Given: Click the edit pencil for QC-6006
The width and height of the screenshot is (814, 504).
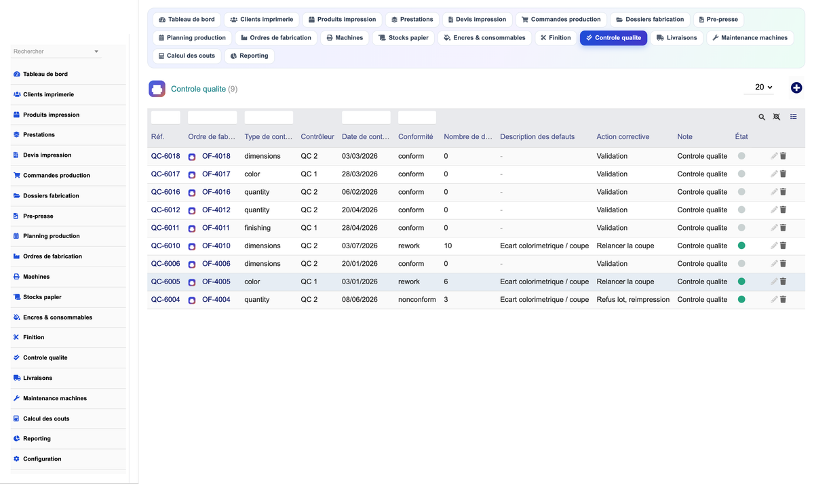Looking at the screenshot, I should [x=774, y=263].
